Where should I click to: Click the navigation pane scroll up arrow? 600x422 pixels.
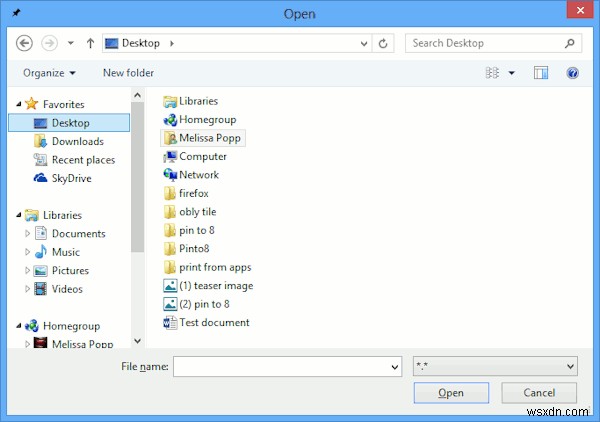(x=138, y=95)
